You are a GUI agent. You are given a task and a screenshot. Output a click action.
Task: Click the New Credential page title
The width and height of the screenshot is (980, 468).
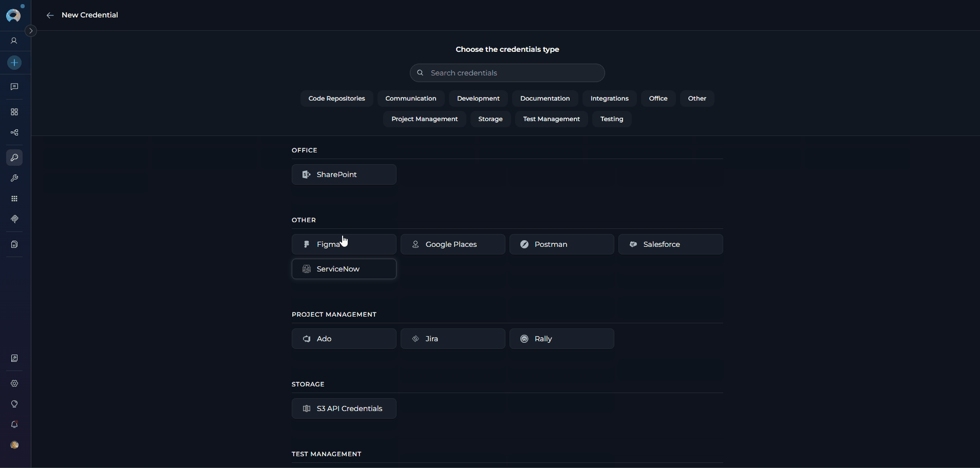90,15
